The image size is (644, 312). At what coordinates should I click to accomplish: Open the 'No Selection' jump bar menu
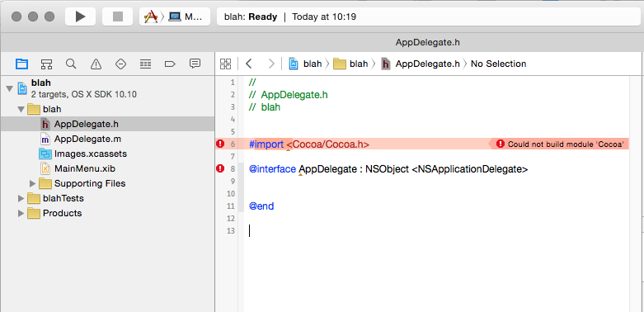[498, 64]
